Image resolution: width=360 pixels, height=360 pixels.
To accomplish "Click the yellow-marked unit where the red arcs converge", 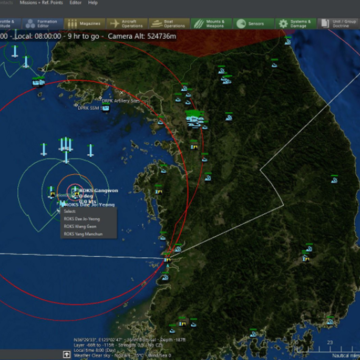I will pyautogui.click(x=167, y=259).
